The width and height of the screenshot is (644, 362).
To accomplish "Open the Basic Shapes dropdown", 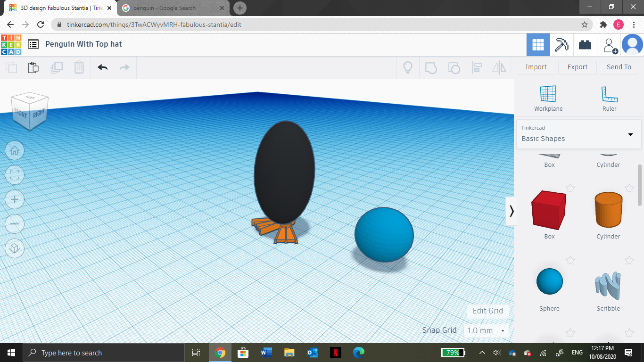I will point(630,134).
